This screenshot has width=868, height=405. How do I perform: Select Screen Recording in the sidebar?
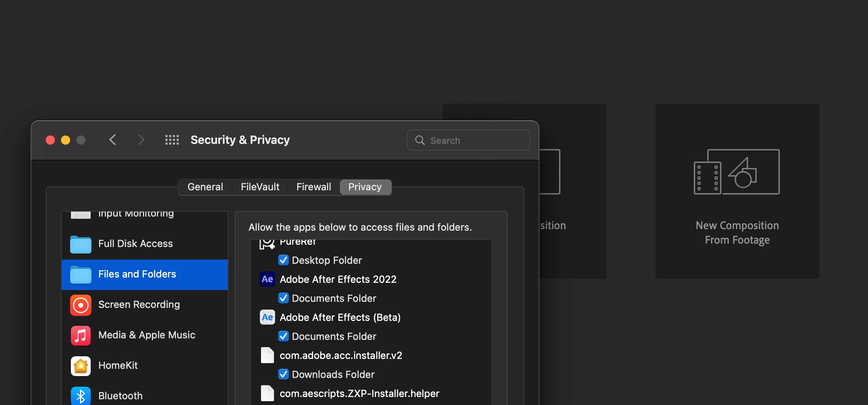[145, 305]
